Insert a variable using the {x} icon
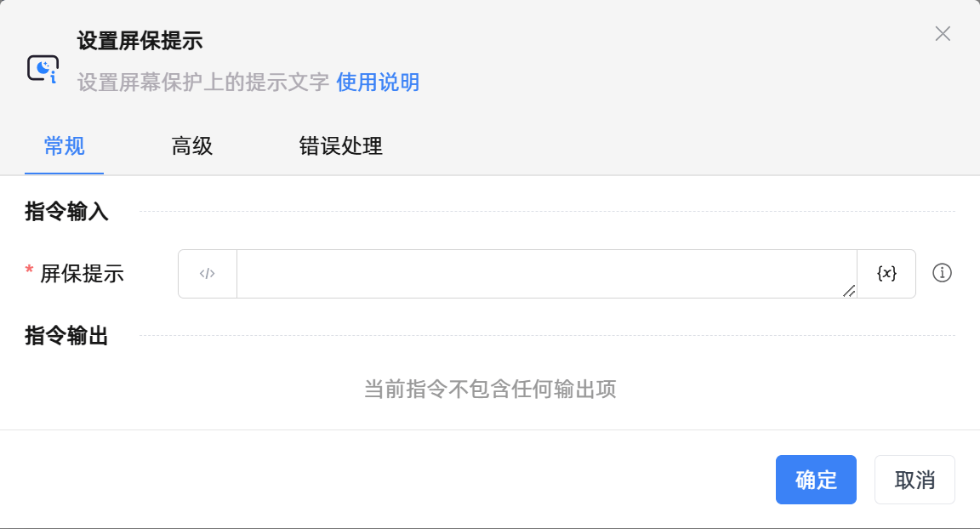Image resolution: width=980 pixels, height=529 pixels. [x=886, y=273]
